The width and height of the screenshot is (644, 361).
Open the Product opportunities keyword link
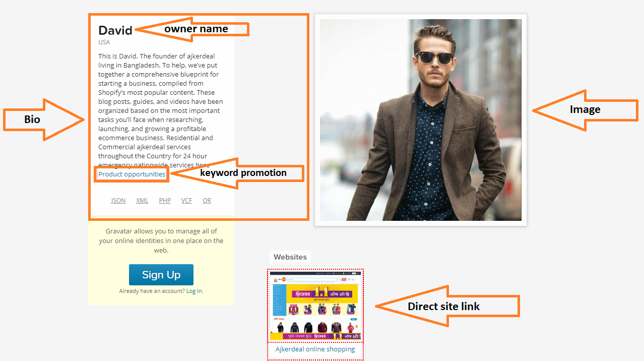pyautogui.click(x=131, y=174)
